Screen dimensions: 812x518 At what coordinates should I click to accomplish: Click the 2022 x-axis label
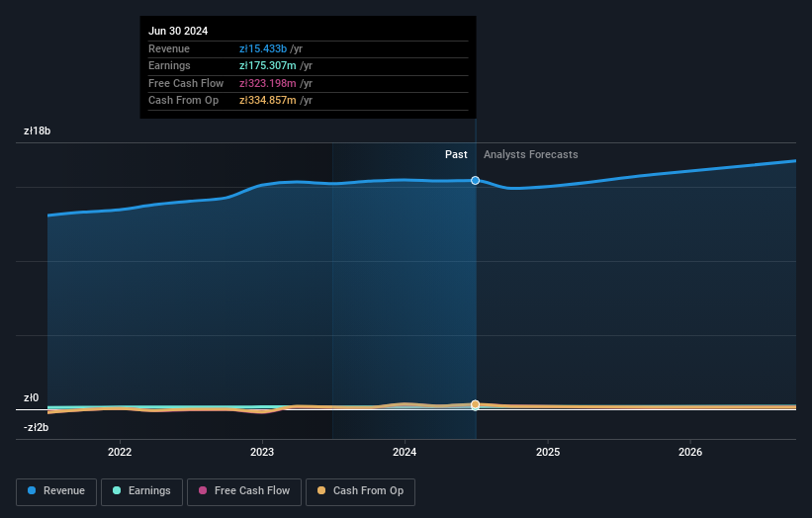[120, 453]
